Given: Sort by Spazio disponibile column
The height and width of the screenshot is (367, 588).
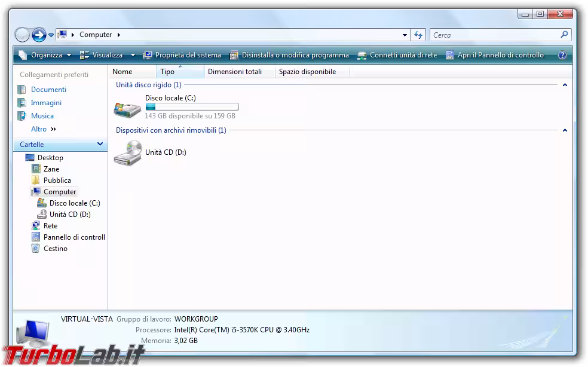Looking at the screenshot, I should click(x=313, y=72).
